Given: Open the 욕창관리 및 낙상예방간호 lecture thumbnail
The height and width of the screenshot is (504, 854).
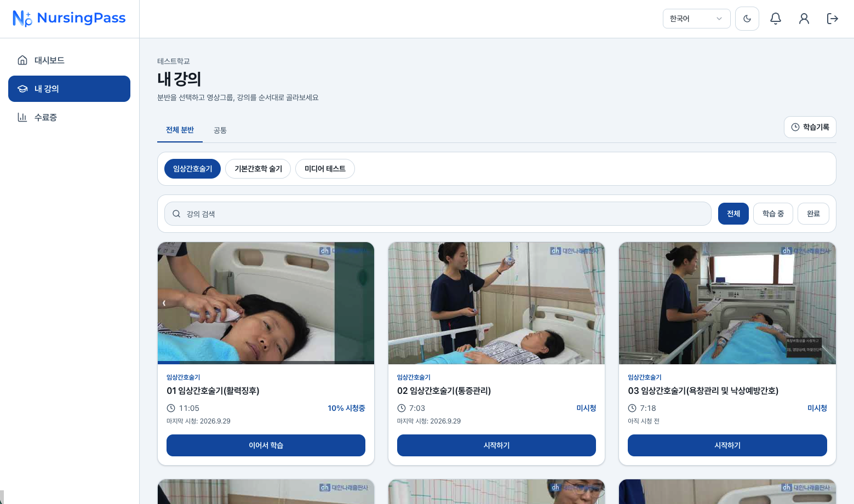Looking at the screenshot, I should pyautogui.click(x=727, y=303).
